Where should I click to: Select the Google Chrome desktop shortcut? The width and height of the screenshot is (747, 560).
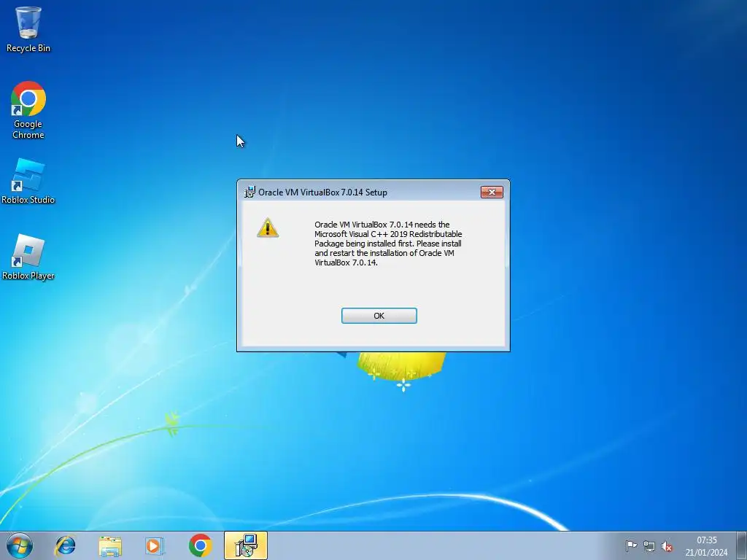[28, 110]
